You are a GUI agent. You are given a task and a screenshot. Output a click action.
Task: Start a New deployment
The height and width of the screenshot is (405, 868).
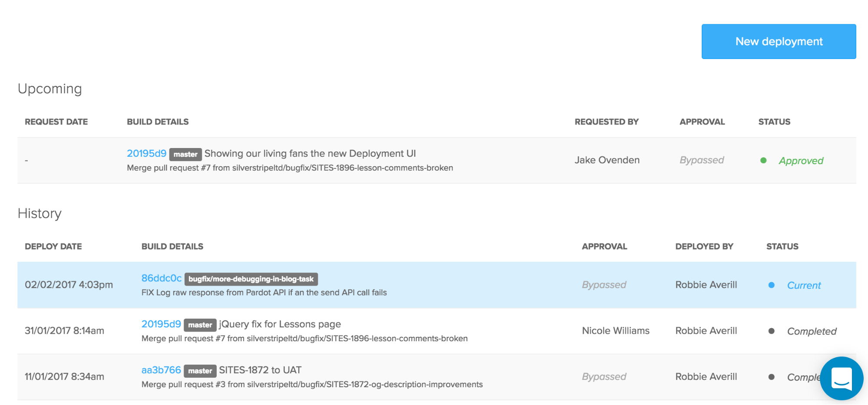coord(779,42)
